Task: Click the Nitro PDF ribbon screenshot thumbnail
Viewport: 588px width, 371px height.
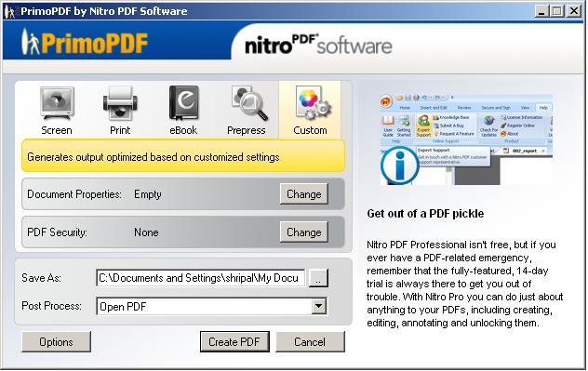Action: coord(466,139)
